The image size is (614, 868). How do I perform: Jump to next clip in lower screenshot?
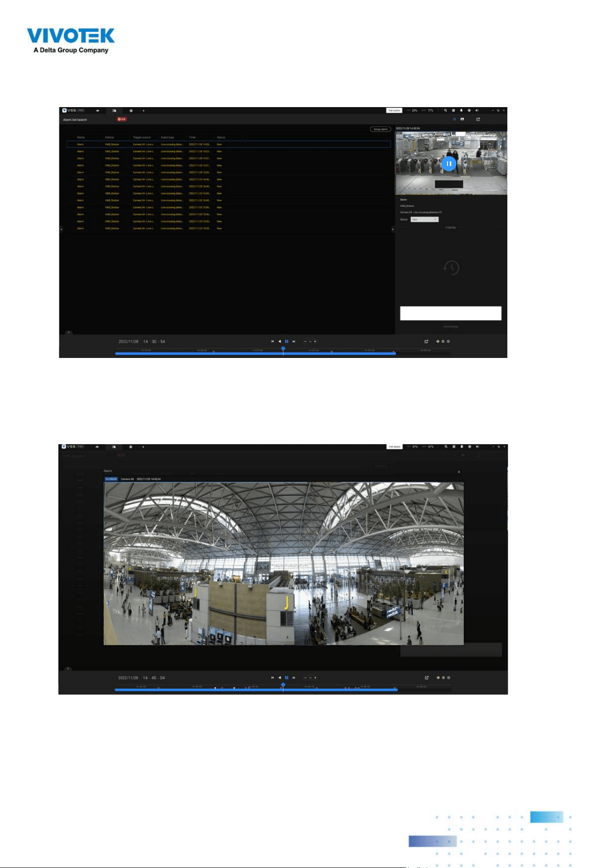click(294, 677)
